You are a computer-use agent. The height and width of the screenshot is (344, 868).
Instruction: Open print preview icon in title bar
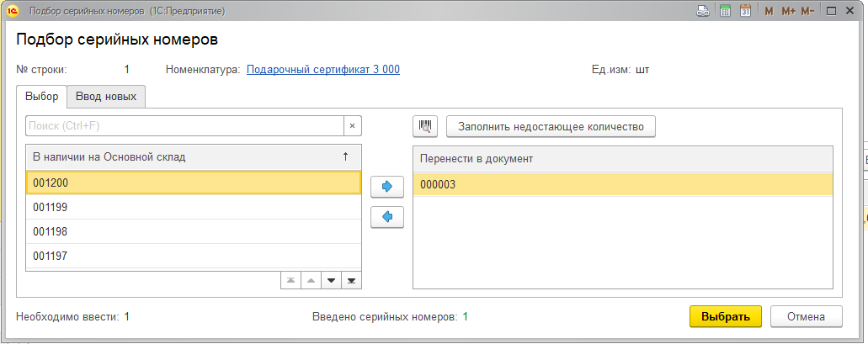pyautogui.click(x=703, y=11)
